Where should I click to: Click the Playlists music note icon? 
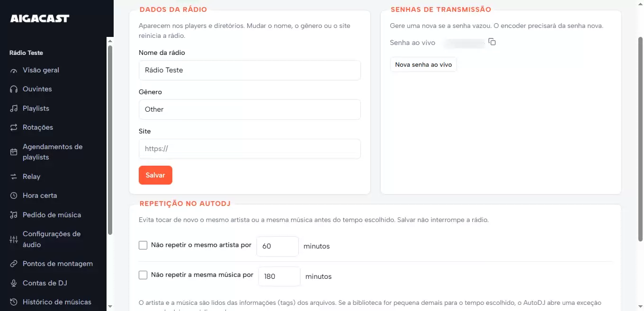[14, 108]
